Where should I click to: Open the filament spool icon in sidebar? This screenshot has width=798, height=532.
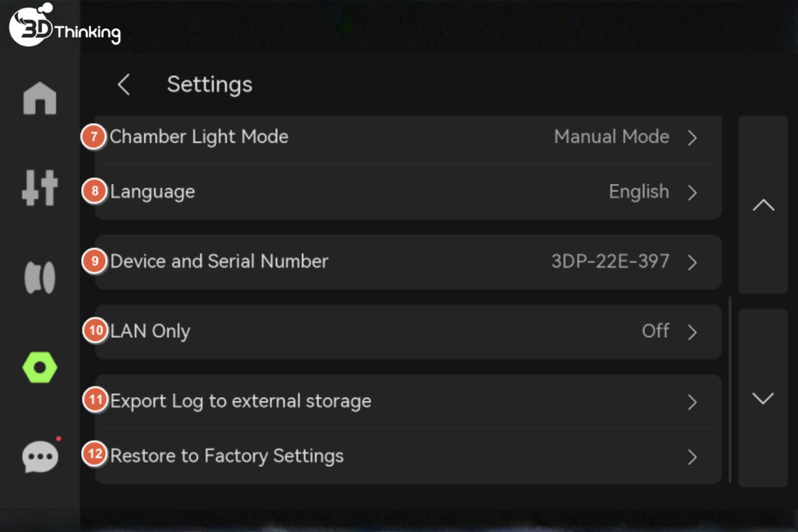pos(40,277)
